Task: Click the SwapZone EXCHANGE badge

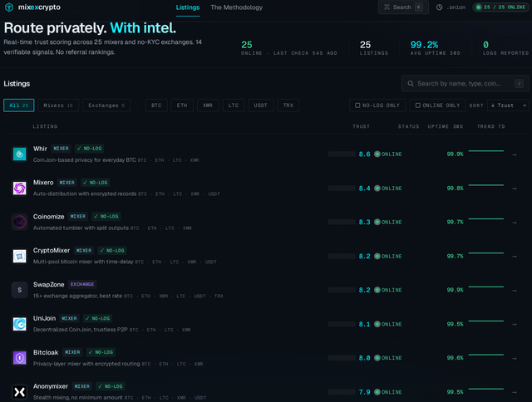Action: point(82,284)
